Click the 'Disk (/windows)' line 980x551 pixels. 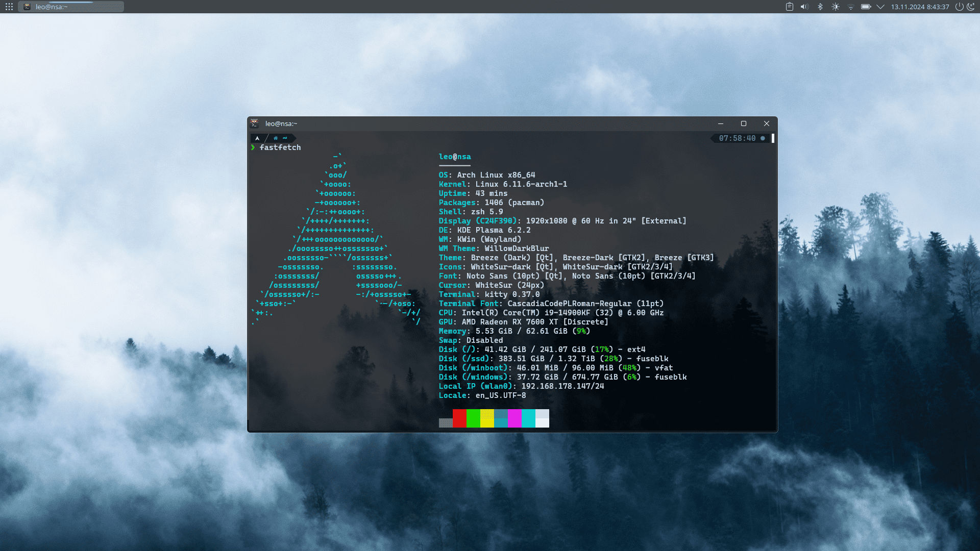562,377
